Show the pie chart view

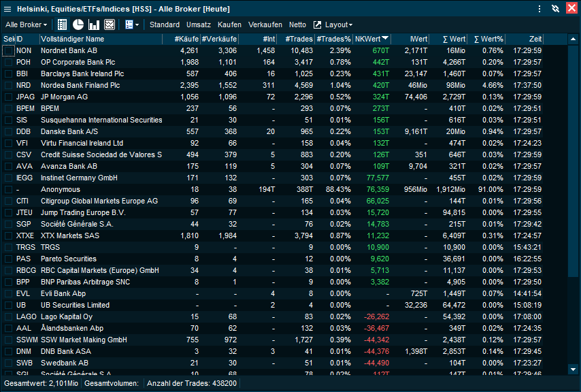(x=78, y=24)
